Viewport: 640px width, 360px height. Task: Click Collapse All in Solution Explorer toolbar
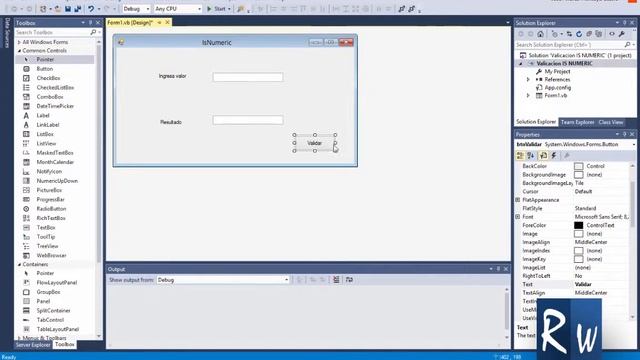pyautogui.click(x=589, y=34)
